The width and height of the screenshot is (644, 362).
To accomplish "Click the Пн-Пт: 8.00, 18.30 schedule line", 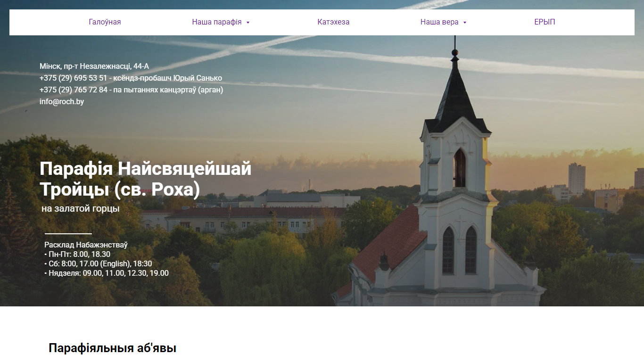I will [x=77, y=255].
